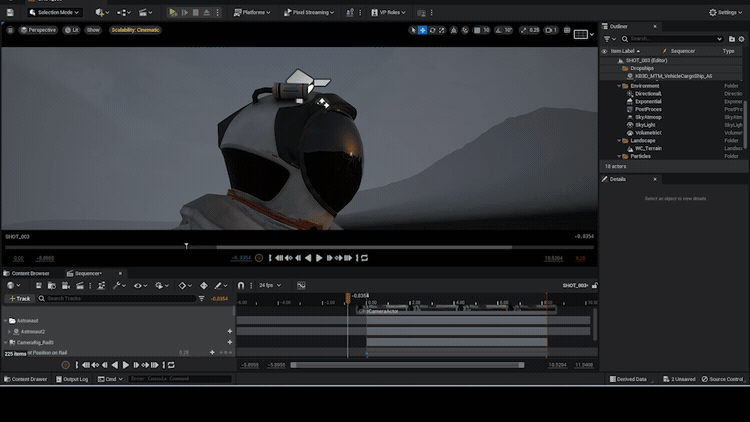
Task: Open viewport hamburger options menu
Action: click(x=10, y=30)
